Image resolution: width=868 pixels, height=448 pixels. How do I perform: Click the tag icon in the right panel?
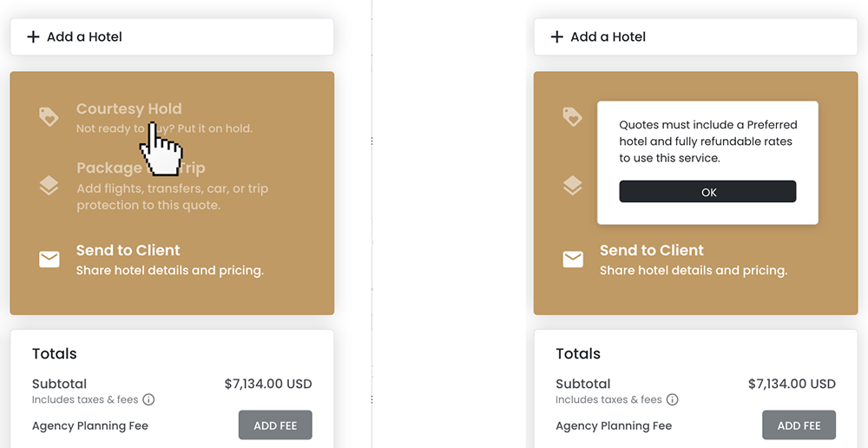click(x=572, y=116)
